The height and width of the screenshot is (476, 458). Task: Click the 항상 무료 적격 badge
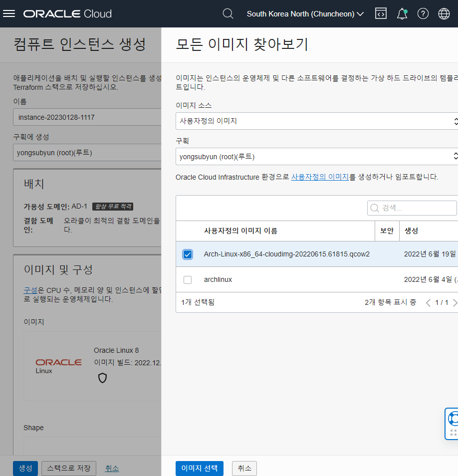pyautogui.click(x=113, y=207)
